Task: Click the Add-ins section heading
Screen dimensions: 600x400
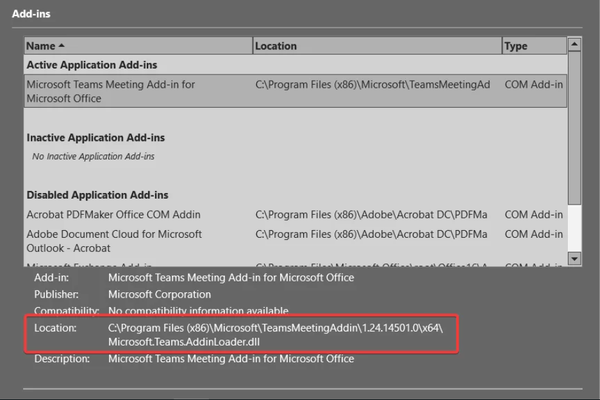Action: [x=31, y=14]
